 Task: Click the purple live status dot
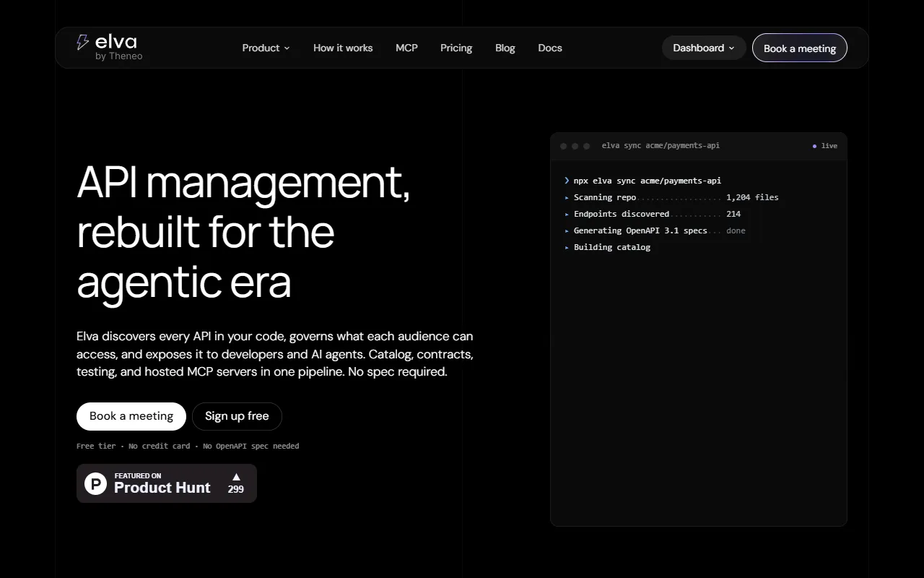(814, 146)
